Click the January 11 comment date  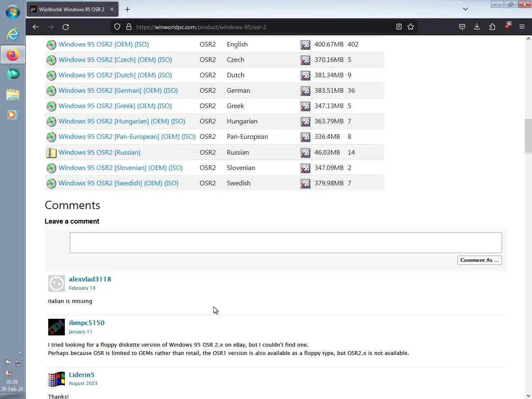point(80,332)
